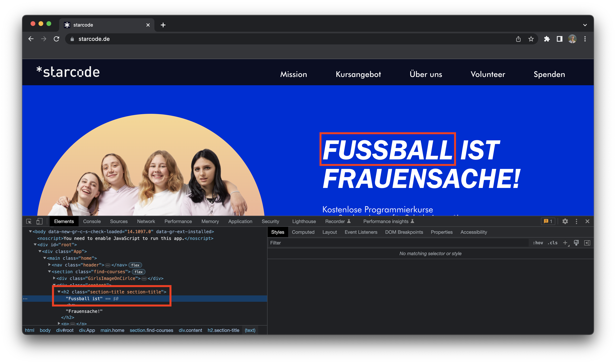The image size is (616, 364).
Task: Switch to the Network tab
Action: (x=146, y=221)
